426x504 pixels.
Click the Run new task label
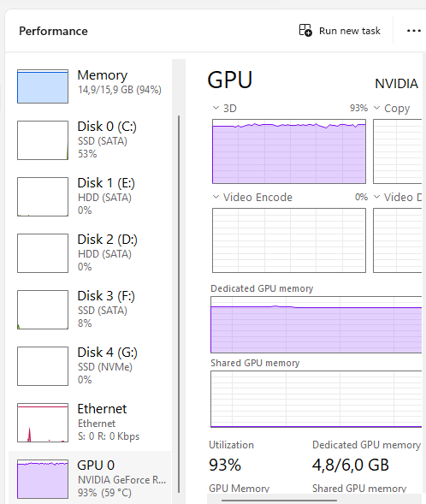[350, 31]
